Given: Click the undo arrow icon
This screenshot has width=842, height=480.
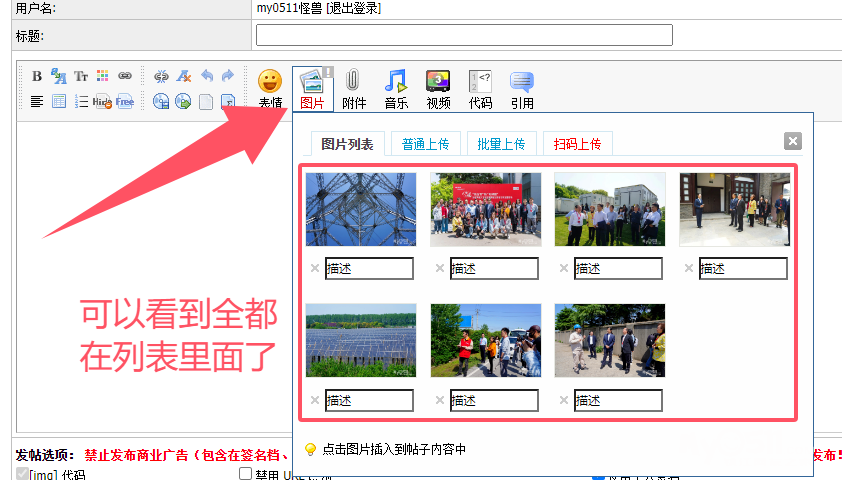Looking at the screenshot, I should tap(207, 76).
